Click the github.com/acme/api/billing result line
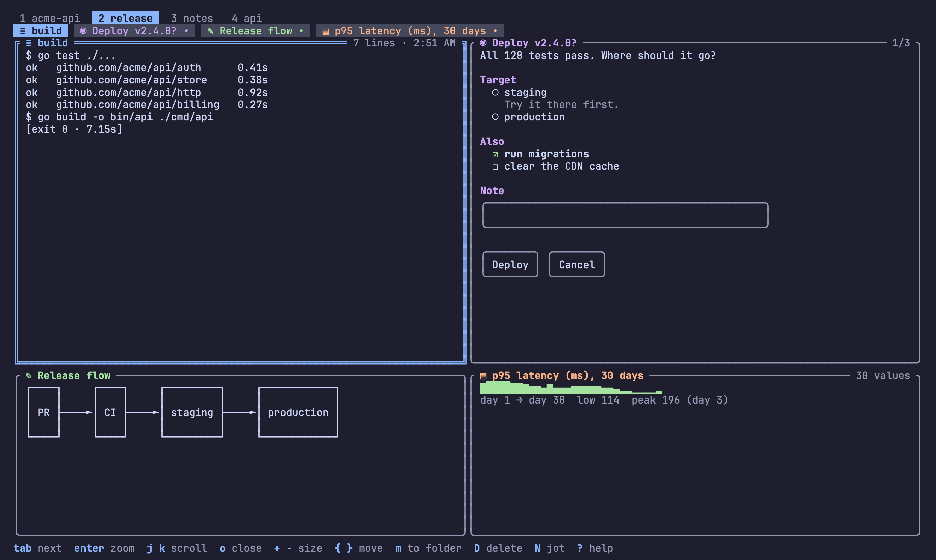The width and height of the screenshot is (936, 560). click(x=146, y=105)
